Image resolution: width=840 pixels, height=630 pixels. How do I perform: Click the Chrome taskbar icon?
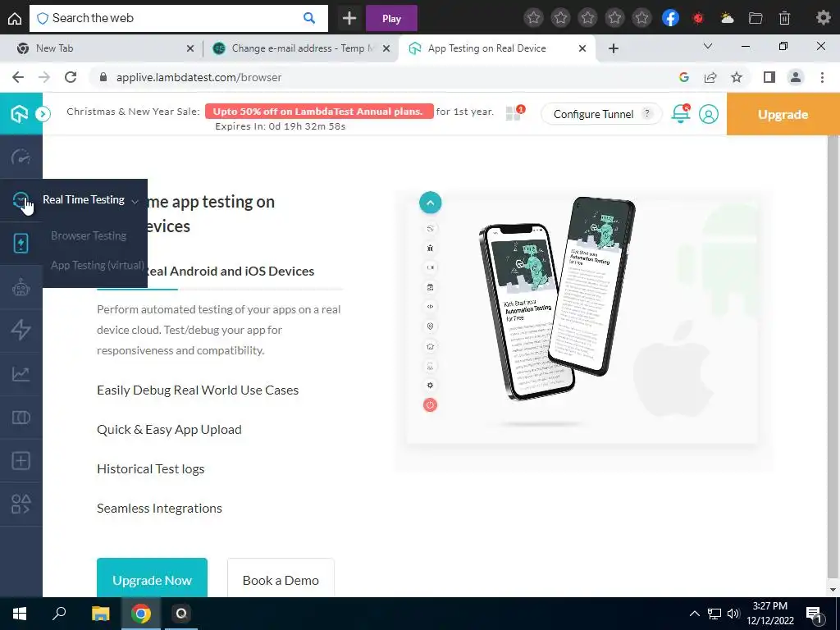coord(141,614)
